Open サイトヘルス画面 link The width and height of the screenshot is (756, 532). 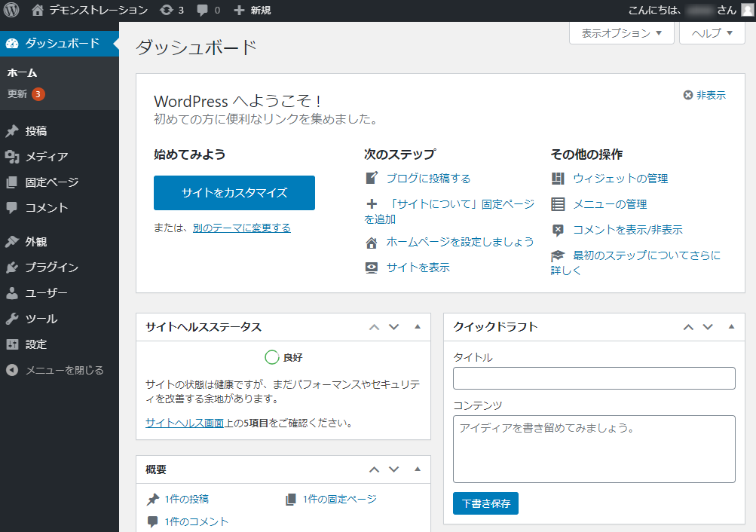[185, 423]
